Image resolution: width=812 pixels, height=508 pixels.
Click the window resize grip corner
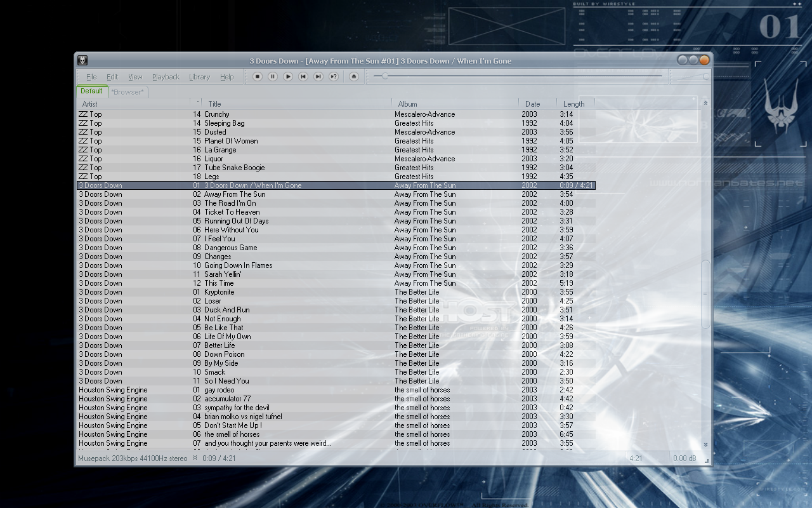707,460
